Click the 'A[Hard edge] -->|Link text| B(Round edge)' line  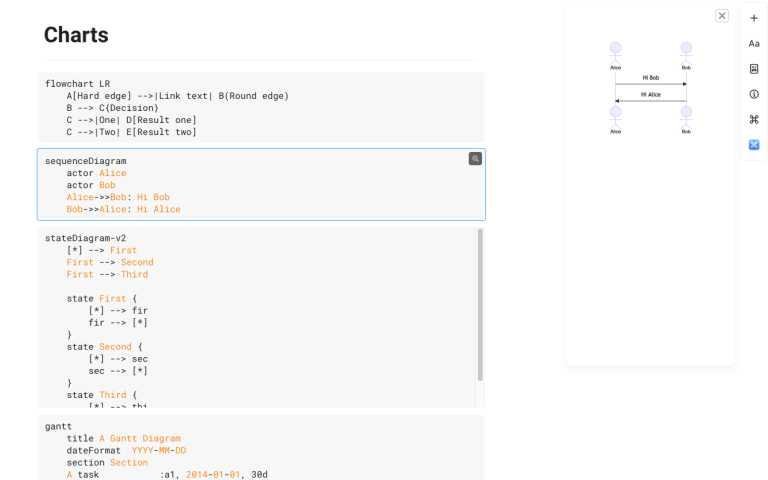[x=178, y=96]
